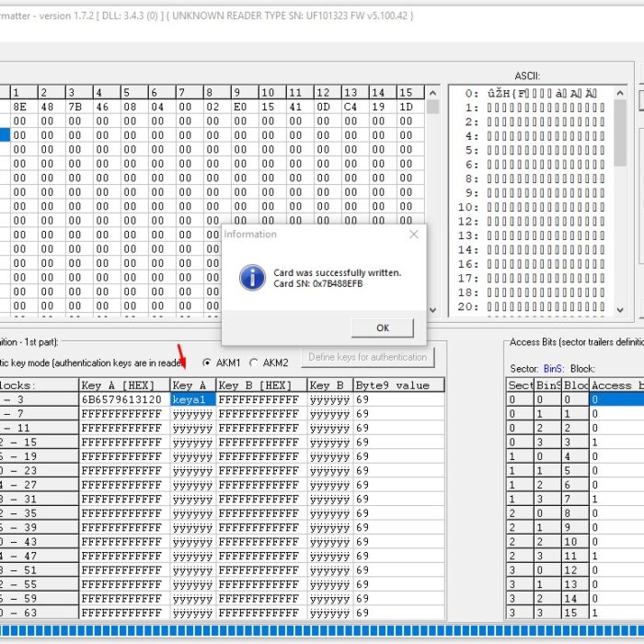Click hex cell value 7B in first row
This screenshot has height=644, width=644.
point(79,108)
